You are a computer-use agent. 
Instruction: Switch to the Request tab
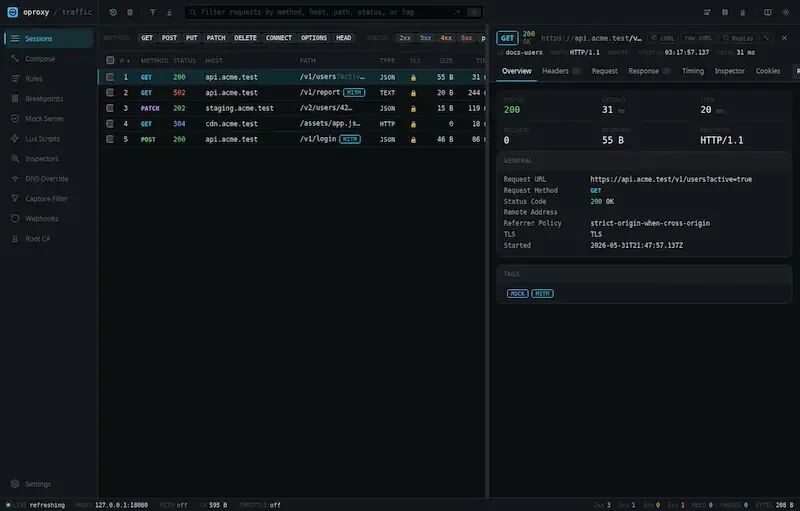coord(605,71)
